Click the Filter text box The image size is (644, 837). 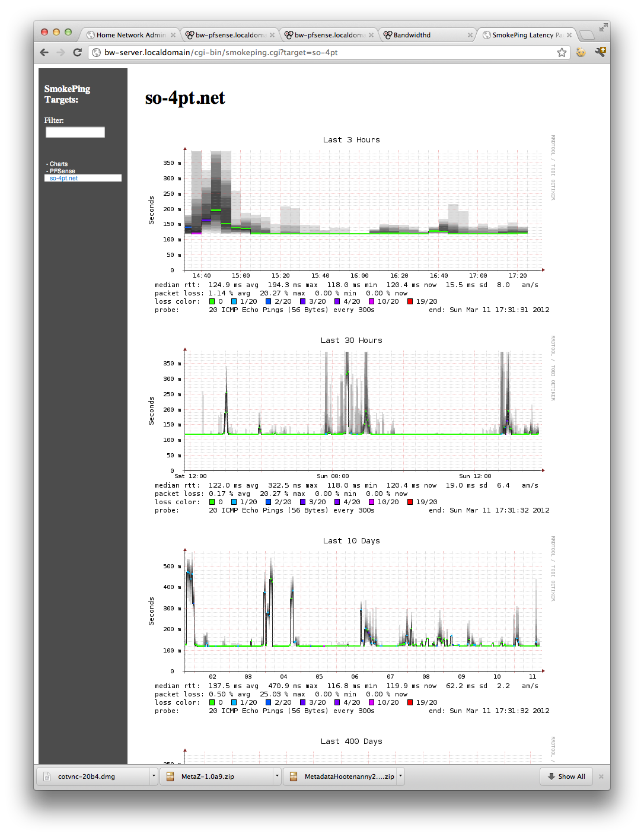click(75, 132)
